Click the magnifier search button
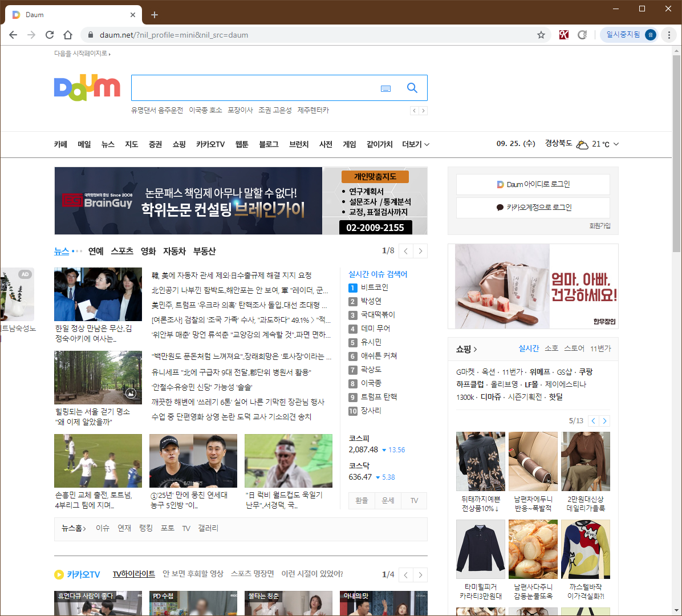Image resolution: width=682 pixels, height=616 pixels. click(x=412, y=88)
